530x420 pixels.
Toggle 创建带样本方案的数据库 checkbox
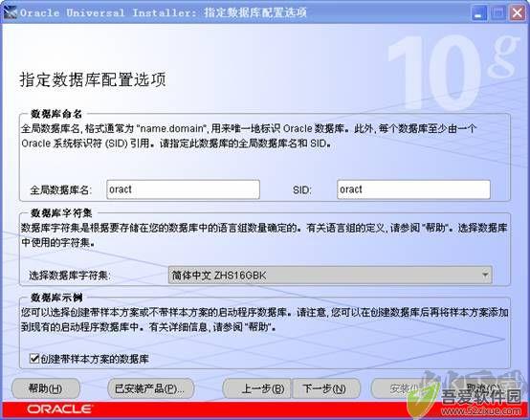[x=34, y=358]
